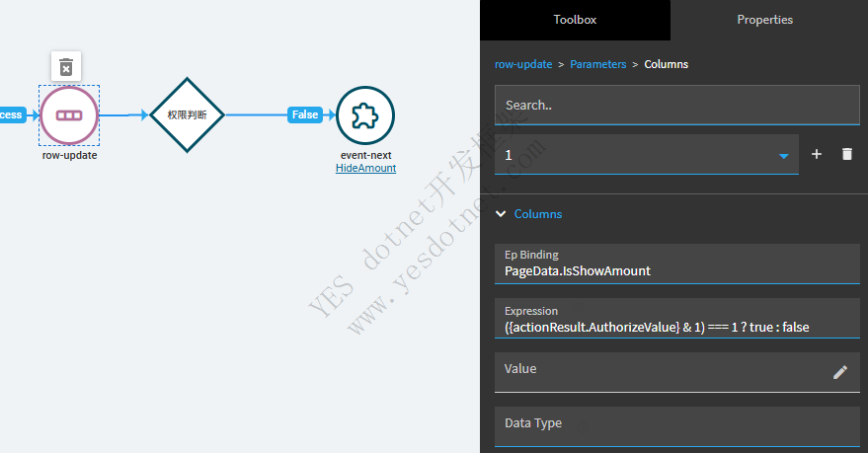The height and width of the screenshot is (453, 868).
Task: Collapse the Columns section chevron
Action: tap(501, 214)
